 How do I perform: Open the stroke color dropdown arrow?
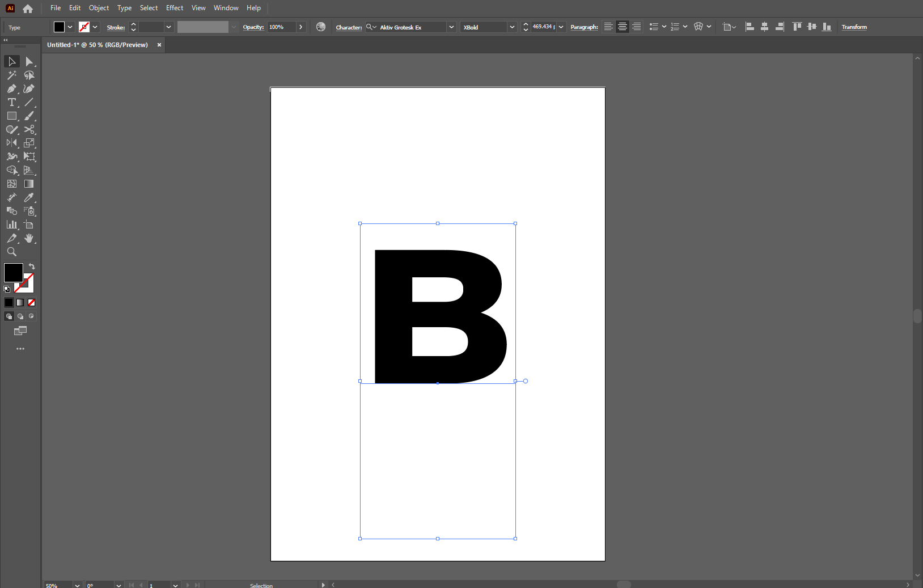pyautogui.click(x=95, y=27)
